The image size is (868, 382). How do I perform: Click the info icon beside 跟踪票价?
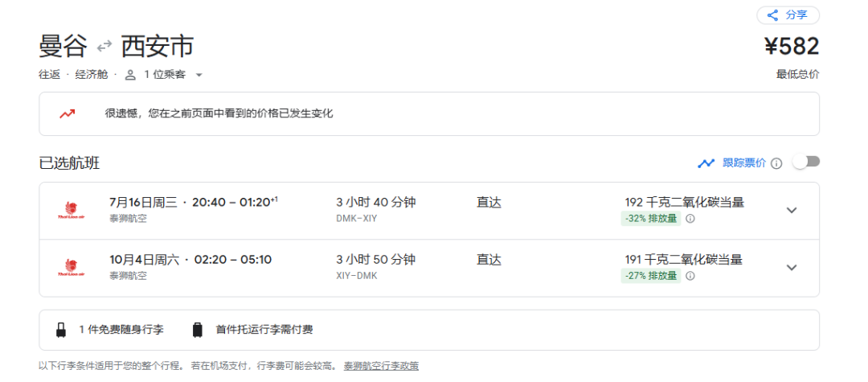(776, 163)
